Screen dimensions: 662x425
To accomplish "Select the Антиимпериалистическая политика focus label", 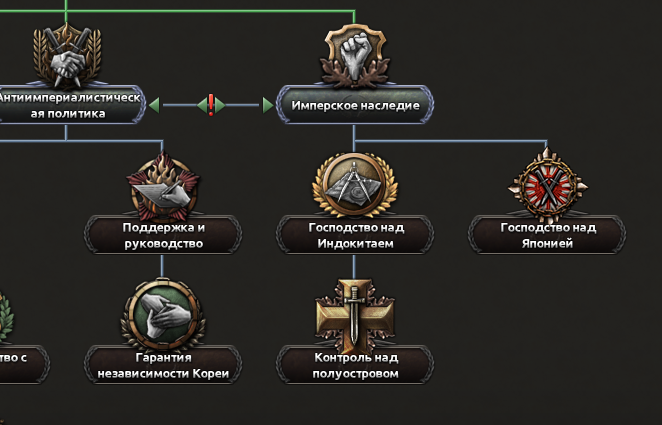I will 70,105.
